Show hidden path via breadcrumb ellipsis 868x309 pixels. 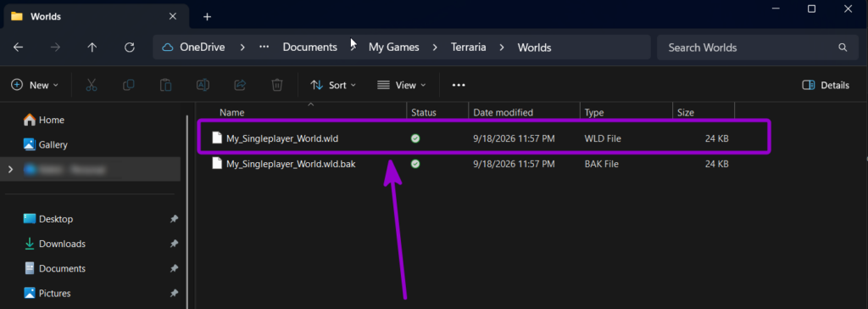tap(264, 48)
